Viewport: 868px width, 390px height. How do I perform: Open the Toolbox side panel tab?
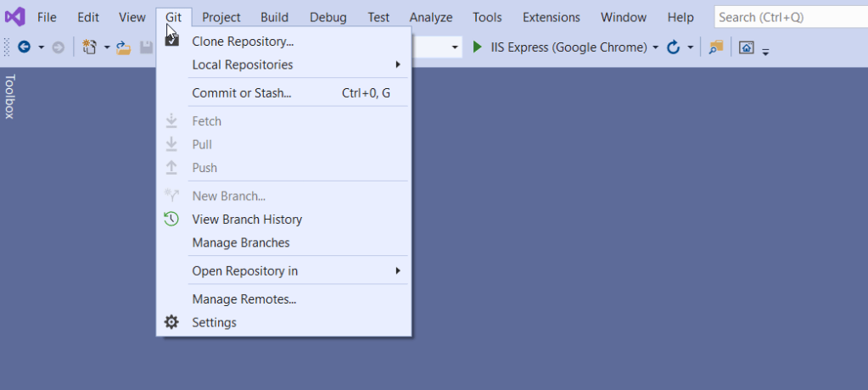[9, 96]
